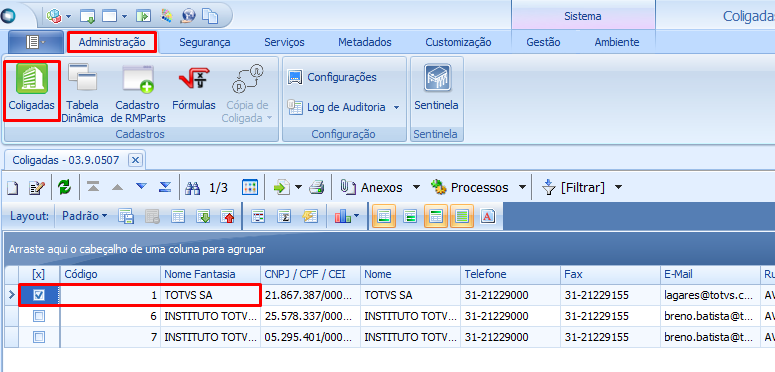Click the Processos button

[x=470, y=188]
